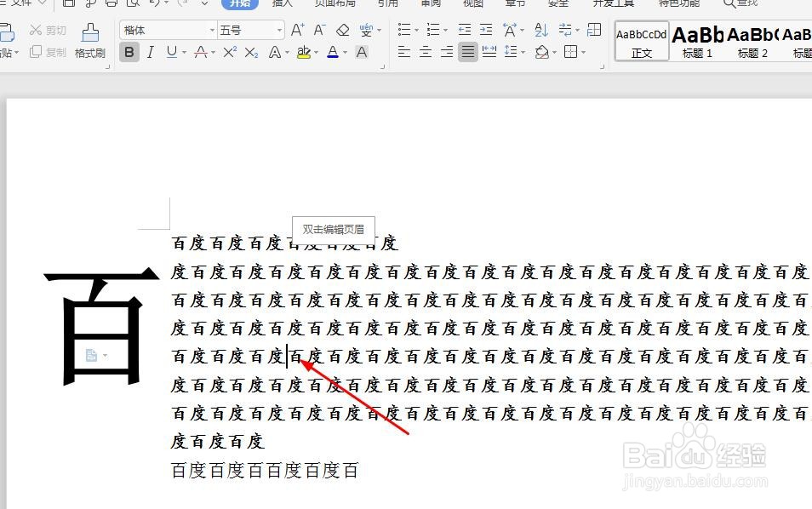Click the Format Painter (格式刷) brush icon
This screenshot has height=509, width=812.
click(x=90, y=32)
